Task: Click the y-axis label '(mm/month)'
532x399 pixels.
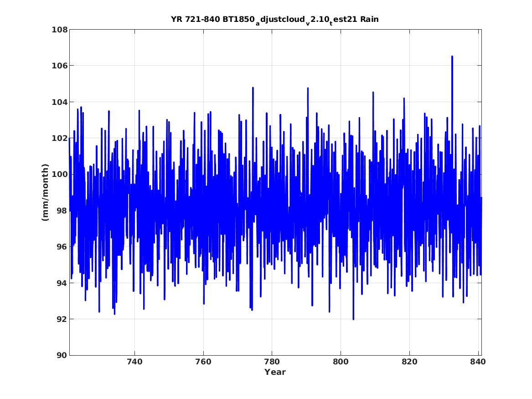Action: (45, 192)
